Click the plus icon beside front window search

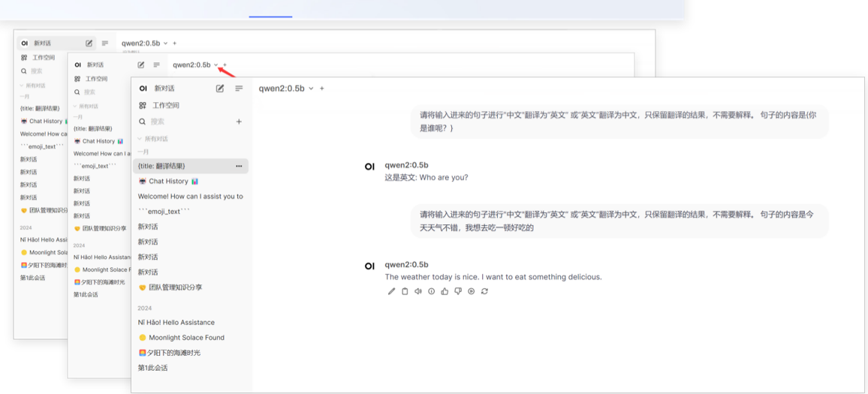click(239, 121)
